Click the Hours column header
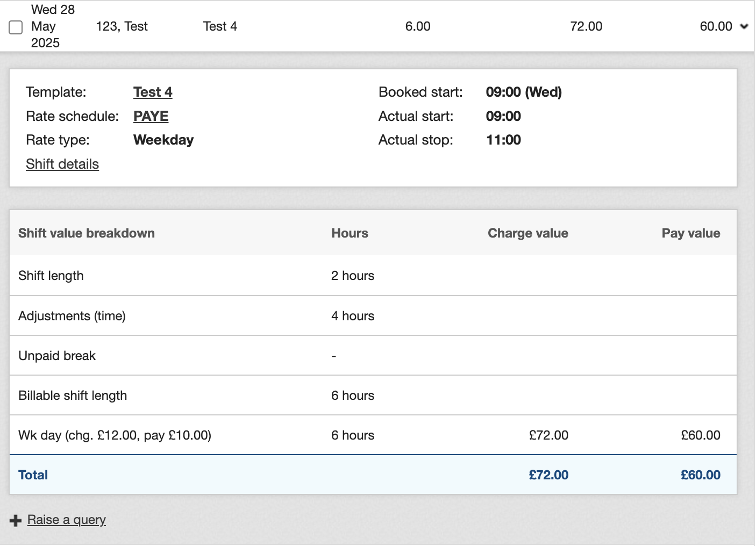 [x=350, y=233]
